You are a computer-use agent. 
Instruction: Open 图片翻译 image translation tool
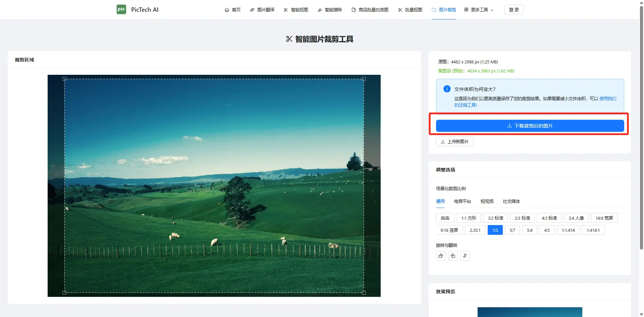point(262,10)
